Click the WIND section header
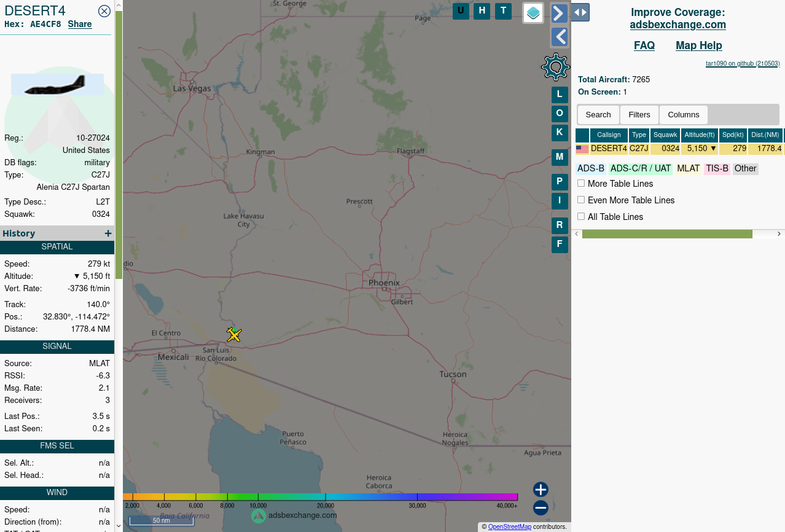Viewport: 785px width, 532px height. click(x=57, y=493)
